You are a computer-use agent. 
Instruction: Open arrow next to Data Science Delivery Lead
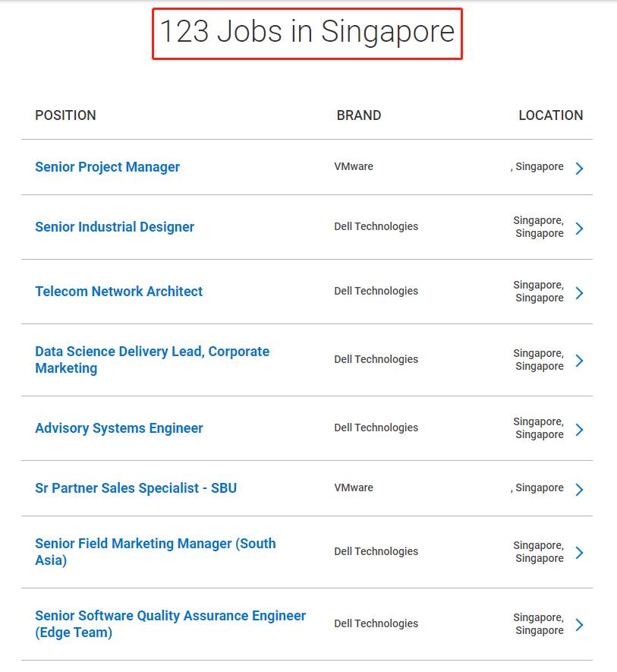point(579,361)
